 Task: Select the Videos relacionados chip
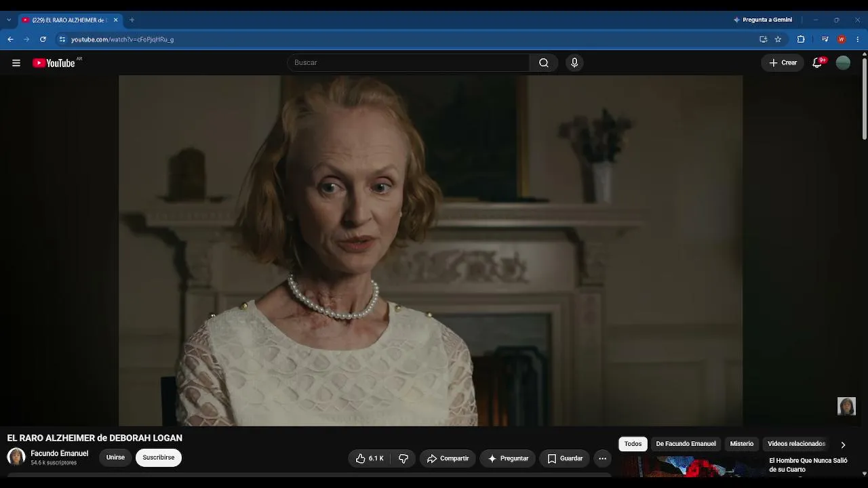tap(797, 444)
